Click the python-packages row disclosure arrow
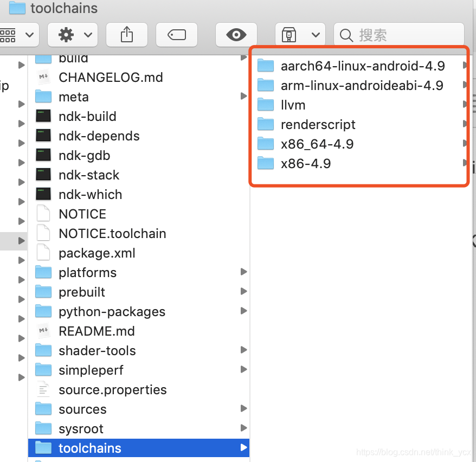Viewport: 476px width, 462px height. [244, 311]
